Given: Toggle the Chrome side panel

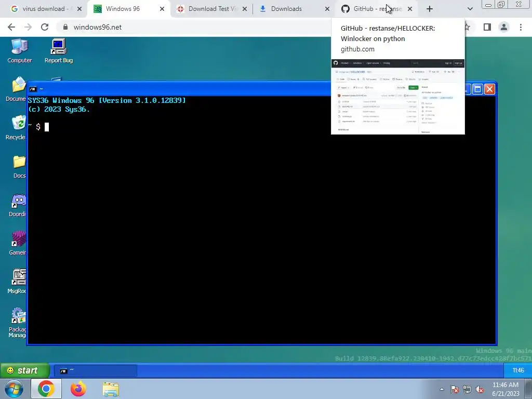Looking at the screenshot, I should click(x=487, y=27).
